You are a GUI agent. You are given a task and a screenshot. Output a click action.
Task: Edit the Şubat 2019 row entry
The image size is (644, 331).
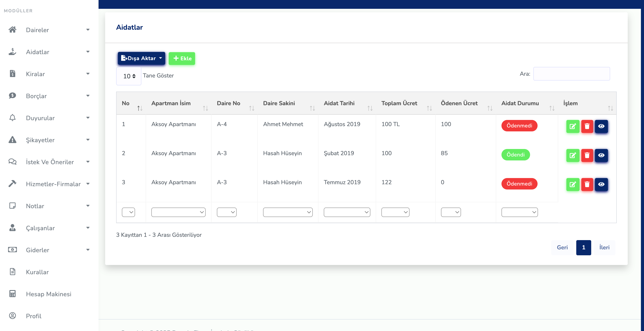(573, 155)
